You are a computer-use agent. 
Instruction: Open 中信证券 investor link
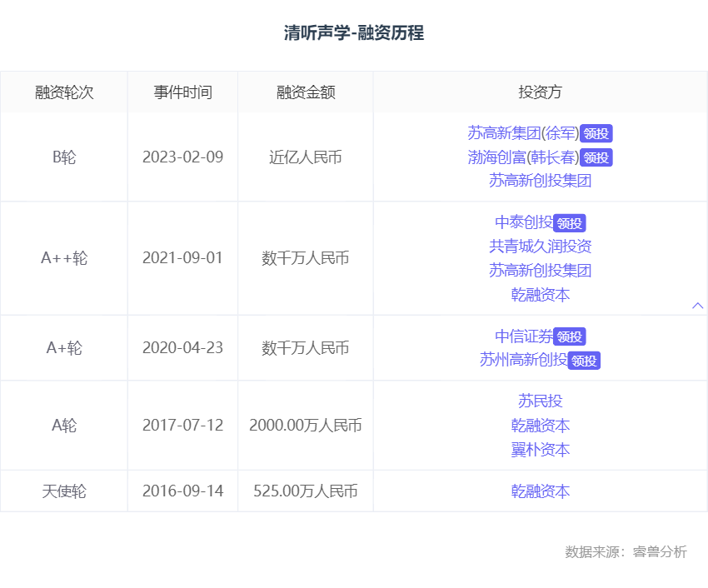pyautogui.click(x=524, y=336)
